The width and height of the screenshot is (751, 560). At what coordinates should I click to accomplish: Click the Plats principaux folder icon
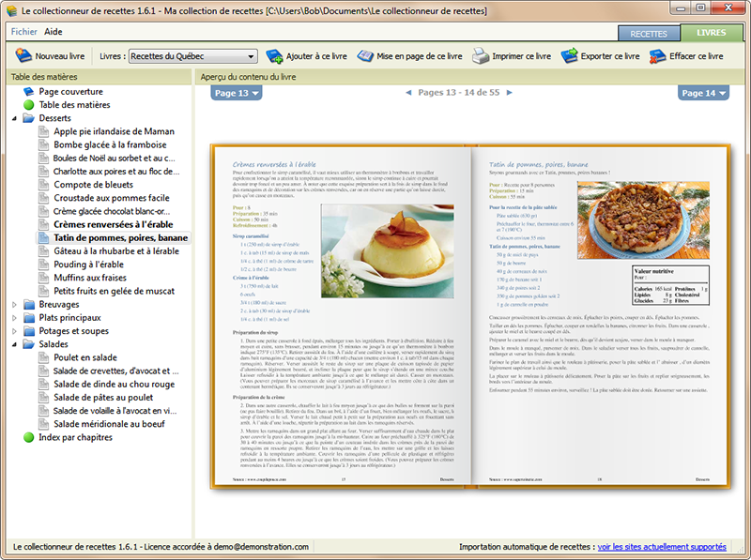click(29, 318)
